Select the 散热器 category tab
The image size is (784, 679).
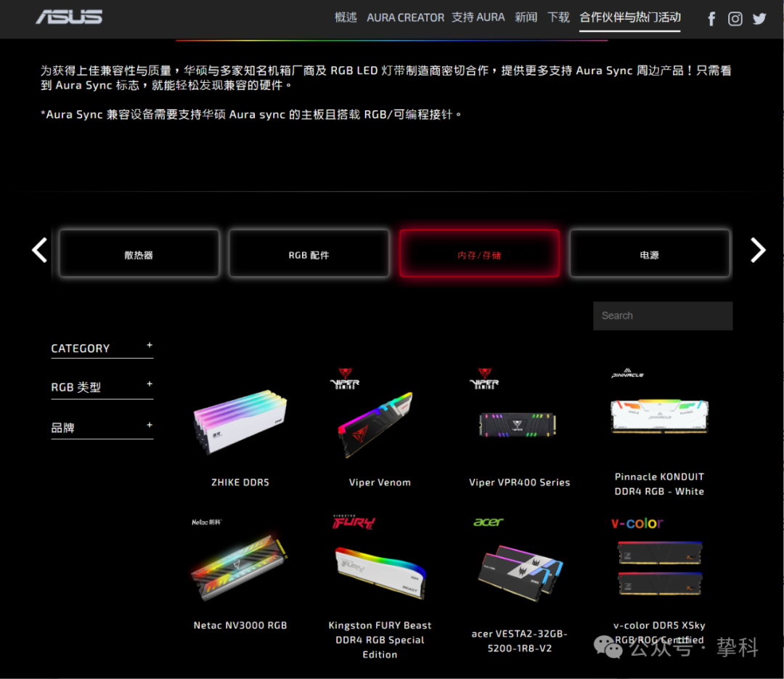pos(139,253)
